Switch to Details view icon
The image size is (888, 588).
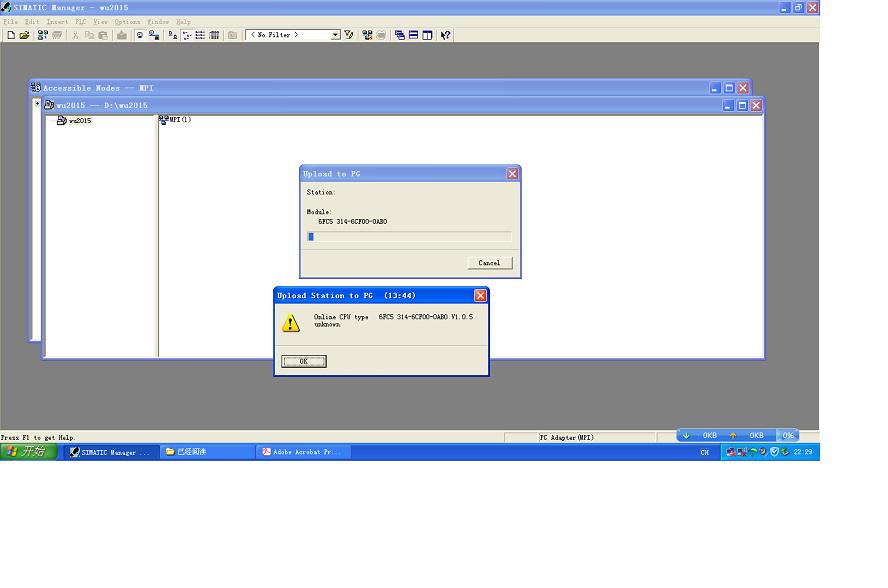point(214,35)
